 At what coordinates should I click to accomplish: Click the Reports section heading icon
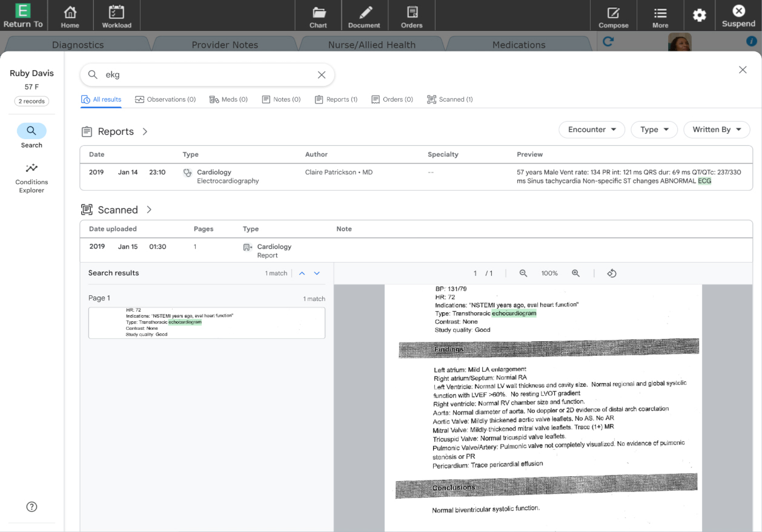click(87, 131)
